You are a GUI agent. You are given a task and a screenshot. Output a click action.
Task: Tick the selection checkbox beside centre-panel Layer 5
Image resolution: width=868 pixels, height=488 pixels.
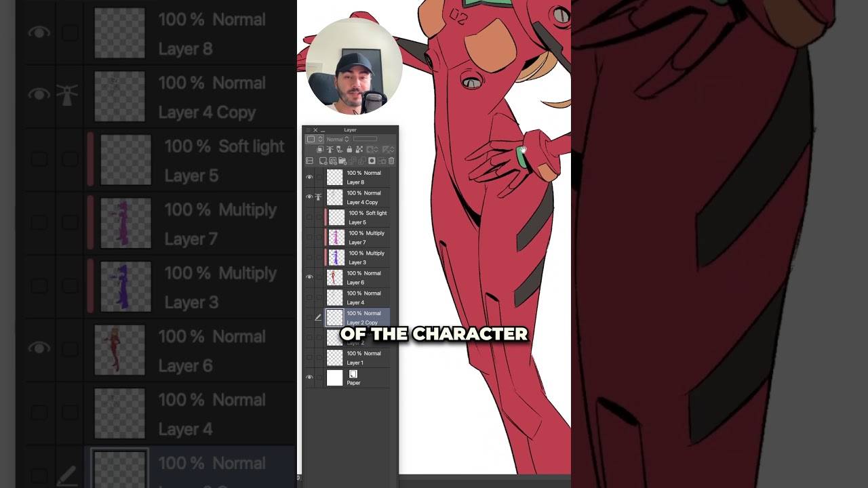[319, 218]
